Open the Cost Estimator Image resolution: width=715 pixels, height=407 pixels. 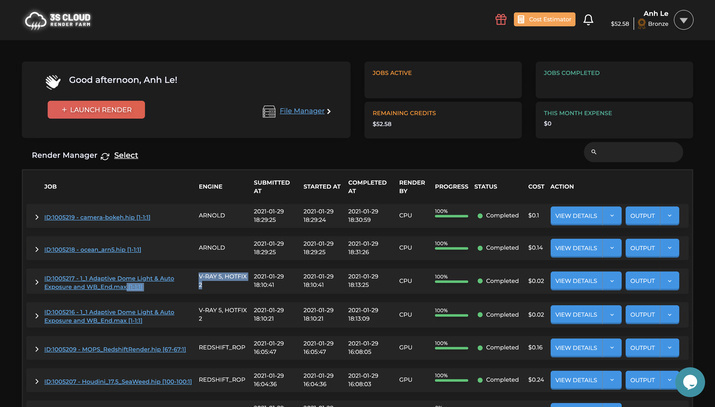tap(544, 19)
